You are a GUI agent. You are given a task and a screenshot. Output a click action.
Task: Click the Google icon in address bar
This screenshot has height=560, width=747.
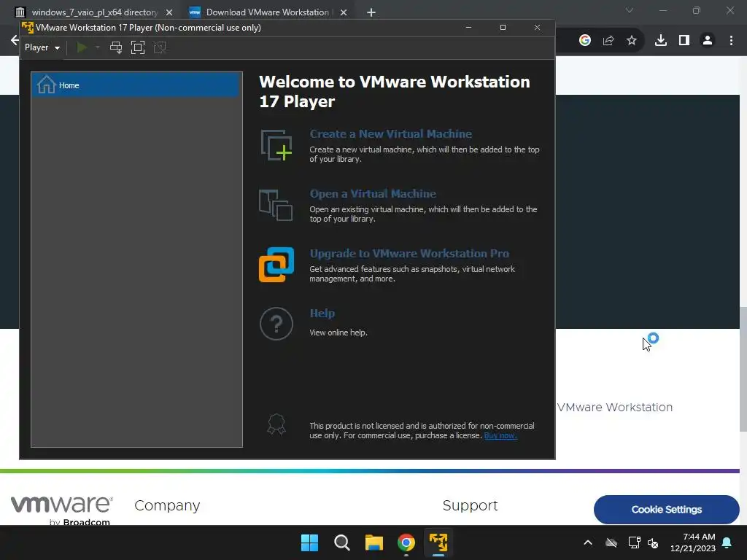[585, 41]
